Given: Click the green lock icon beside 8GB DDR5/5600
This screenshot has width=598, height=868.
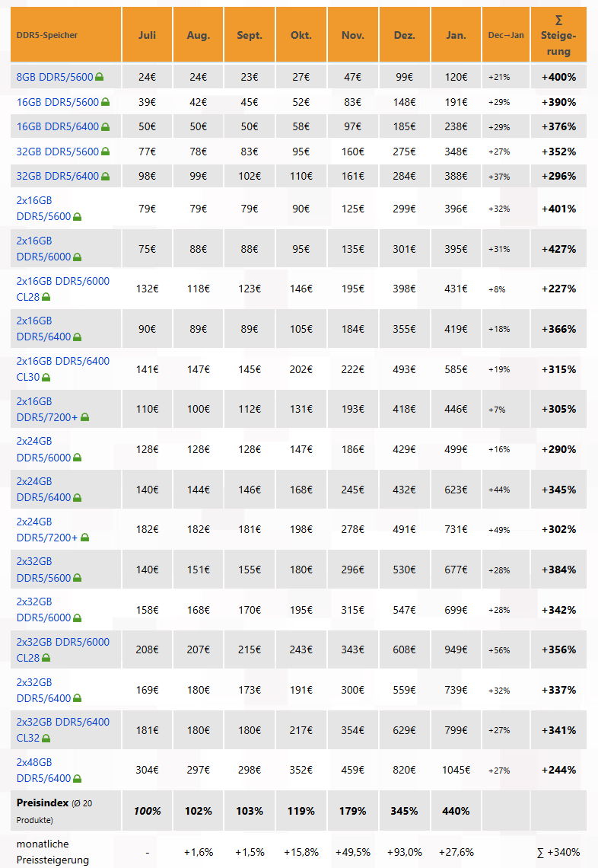Looking at the screenshot, I should point(100,78).
